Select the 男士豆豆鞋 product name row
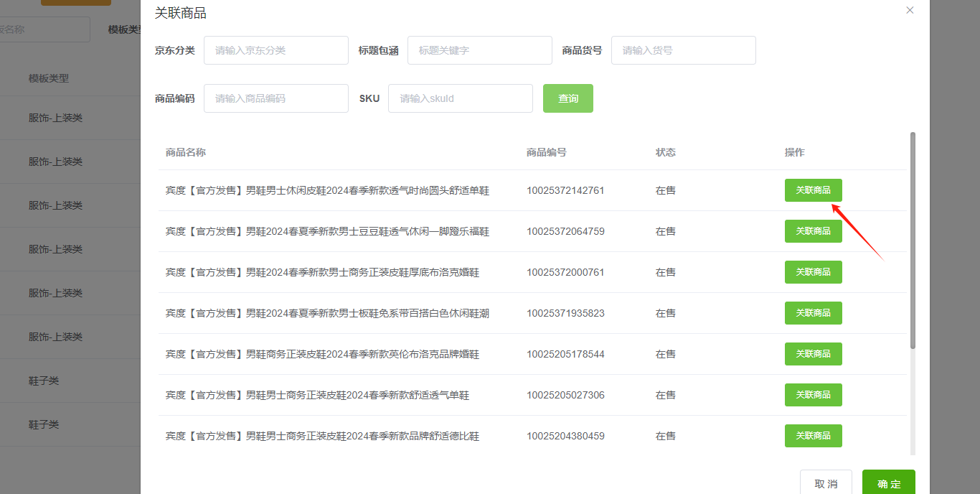 (x=327, y=231)
